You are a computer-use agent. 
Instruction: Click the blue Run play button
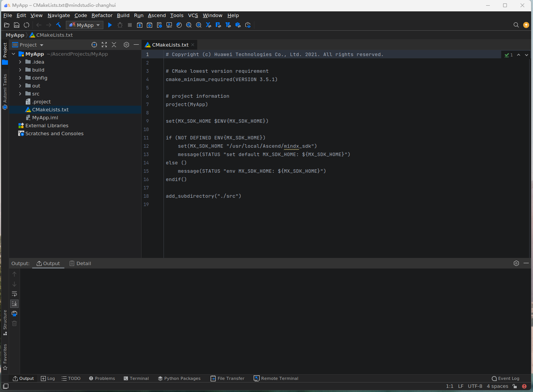110,25
